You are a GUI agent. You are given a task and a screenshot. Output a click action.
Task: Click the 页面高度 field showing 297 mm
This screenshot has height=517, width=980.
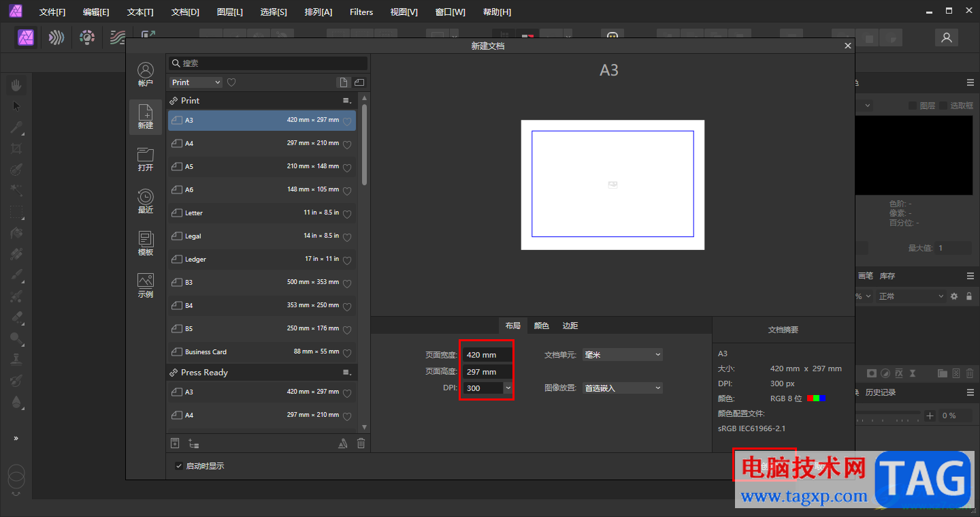487,372
